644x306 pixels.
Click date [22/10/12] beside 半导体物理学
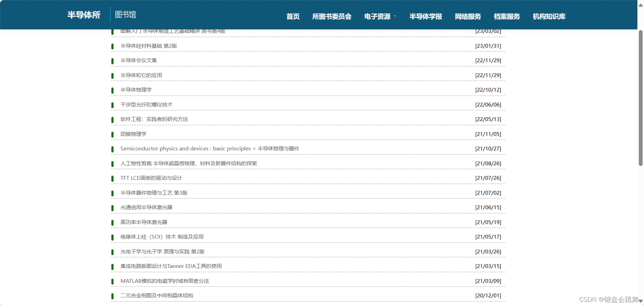tap(488, 90)
